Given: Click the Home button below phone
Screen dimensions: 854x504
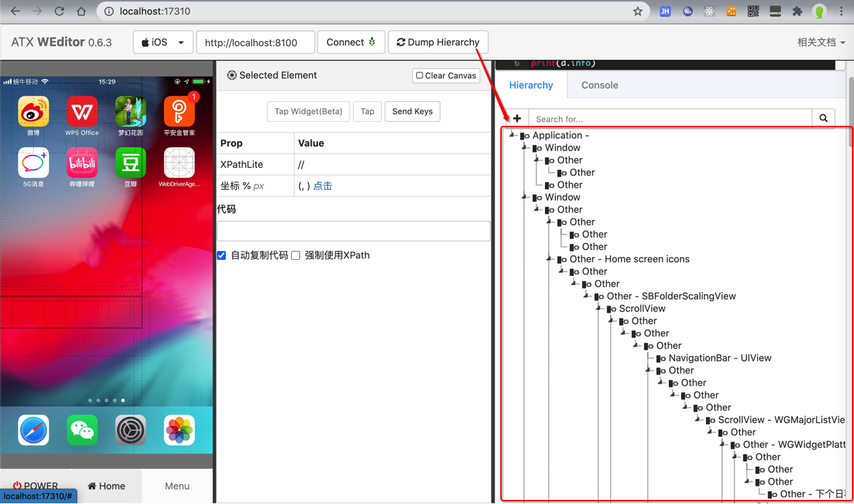Looking at the screenshot, I should click(107, 486).
